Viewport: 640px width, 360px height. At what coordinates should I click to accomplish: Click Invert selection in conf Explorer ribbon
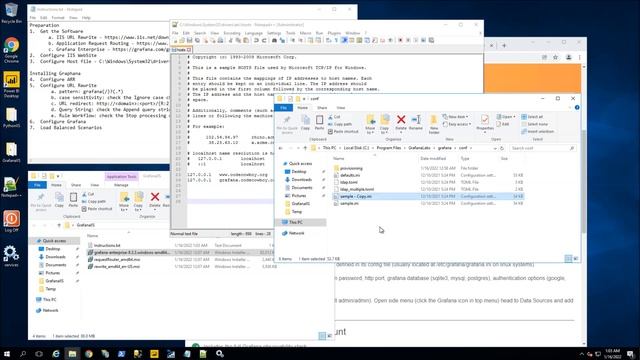538,131
